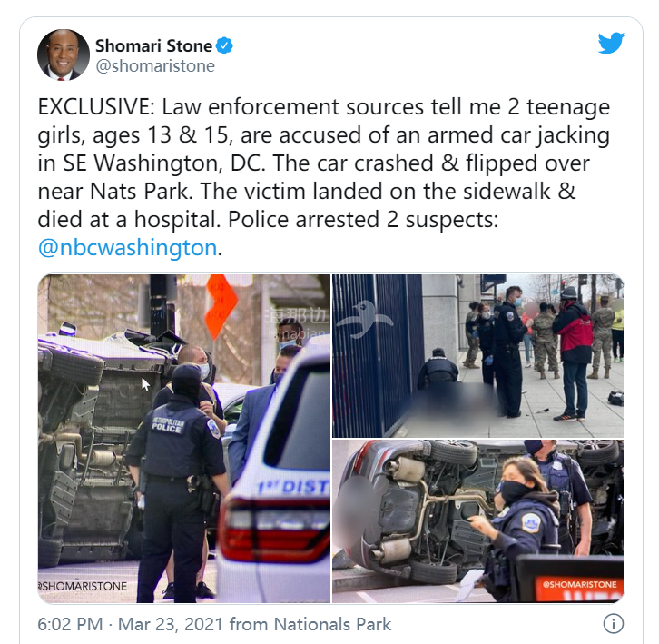Click the Mar 23, 2021 date

tap(171, 624)
